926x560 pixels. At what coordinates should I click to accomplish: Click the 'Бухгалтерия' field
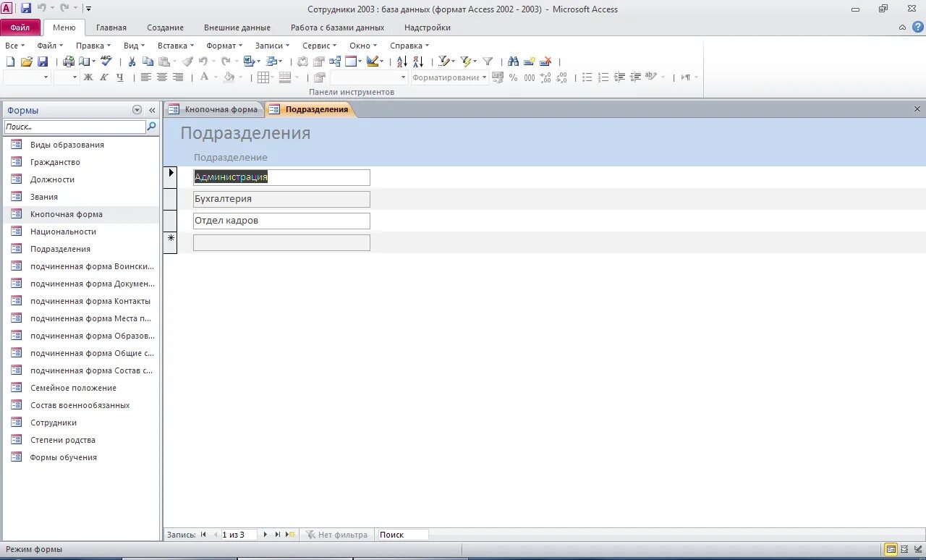pyautogui.click(x=281, y=199)
